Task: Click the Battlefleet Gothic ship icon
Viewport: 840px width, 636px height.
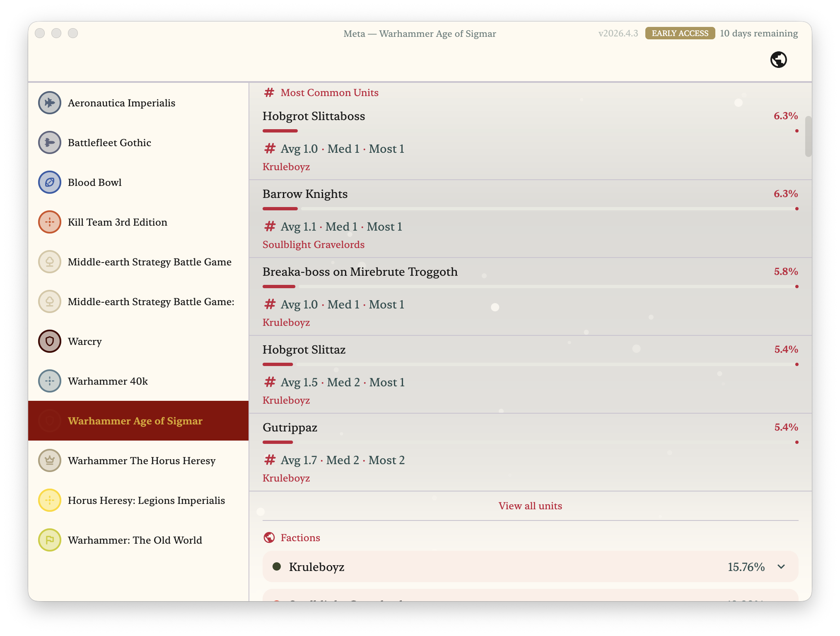Action: (50, 142)
